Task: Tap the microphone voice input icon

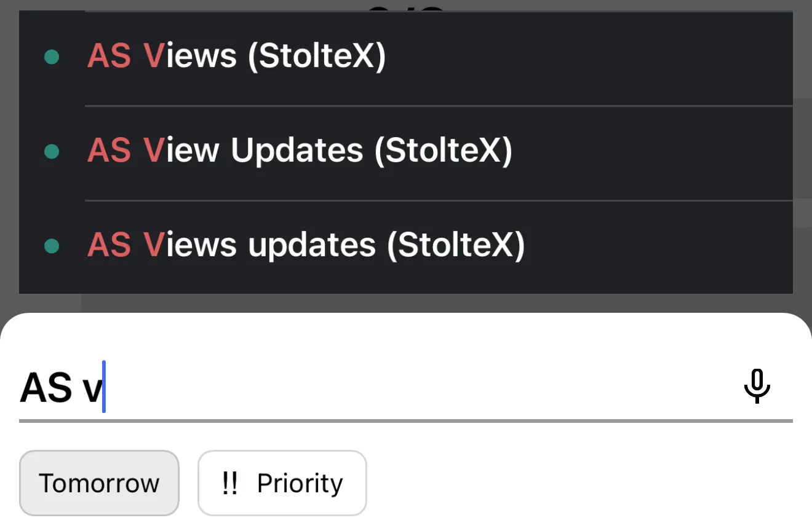Action: 757,387
